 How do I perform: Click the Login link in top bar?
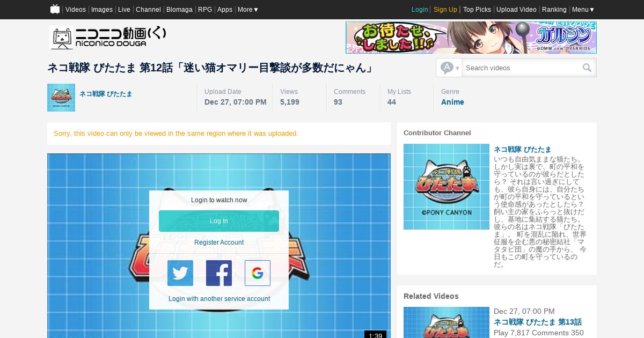click(420, 10)
